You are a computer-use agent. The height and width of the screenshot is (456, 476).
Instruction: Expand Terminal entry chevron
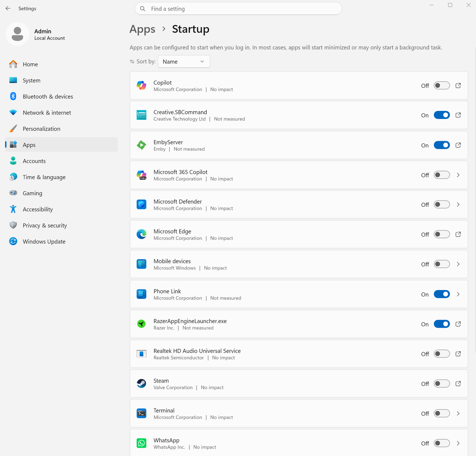(x=458, y=413)
